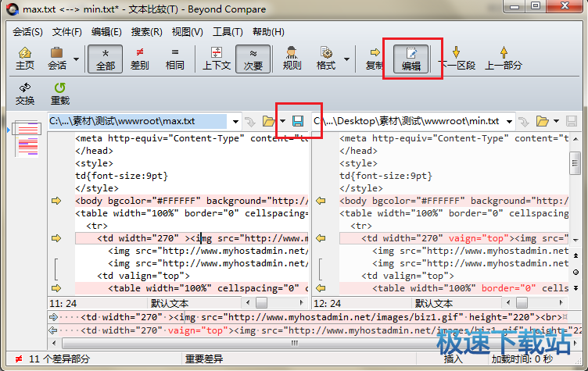The width and height of the screenshot is (588, 371).
Task: Copy right border="0" table line to left
Action: pos(321,288)
